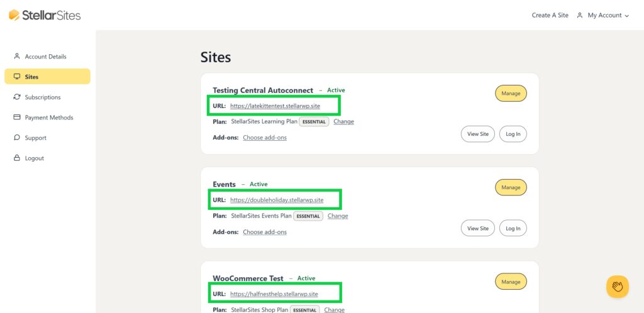
Task: Click the Events site title
Action: [x=225, y=185]
